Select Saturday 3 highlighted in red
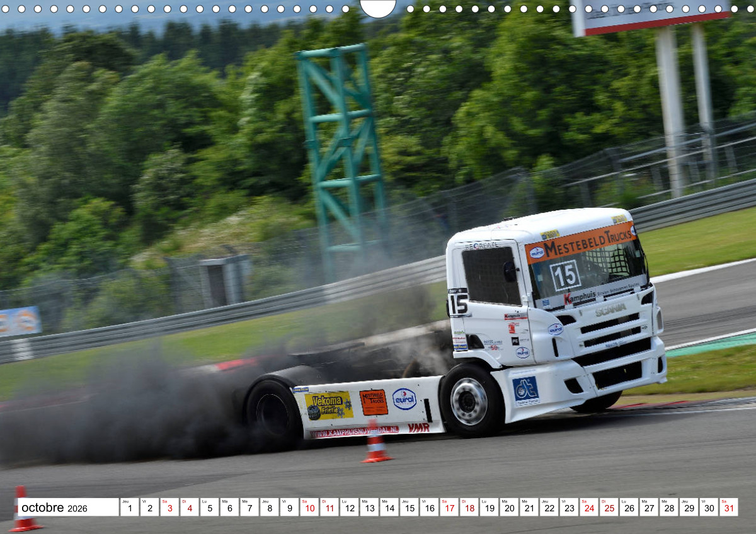756x534 pixels. 169,508
